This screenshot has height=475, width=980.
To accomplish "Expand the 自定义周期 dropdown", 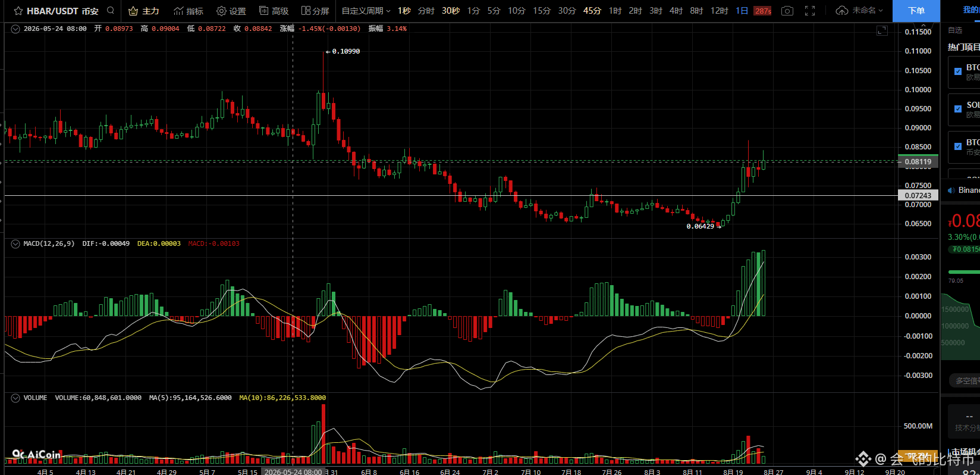I will (x=366, y=11).
